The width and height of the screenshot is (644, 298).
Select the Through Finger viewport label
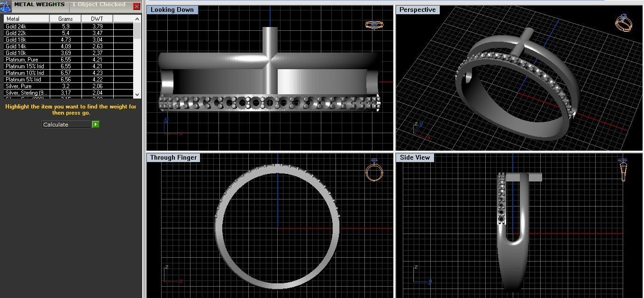pos(173,157)
